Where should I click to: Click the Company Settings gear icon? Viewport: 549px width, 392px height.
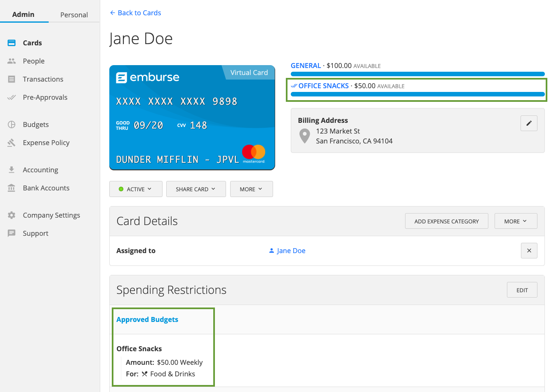(x=12, y=215)
